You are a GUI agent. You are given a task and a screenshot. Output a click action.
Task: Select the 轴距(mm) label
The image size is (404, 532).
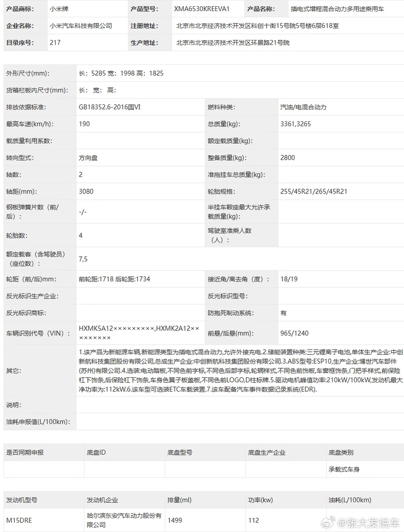[22, 191]
